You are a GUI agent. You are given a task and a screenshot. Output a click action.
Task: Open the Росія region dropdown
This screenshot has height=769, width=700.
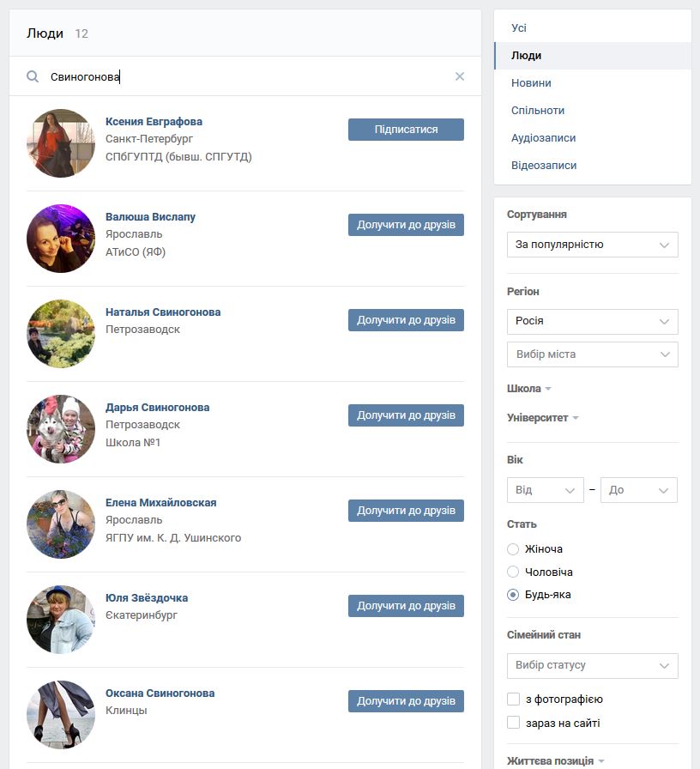click(593, 321)
